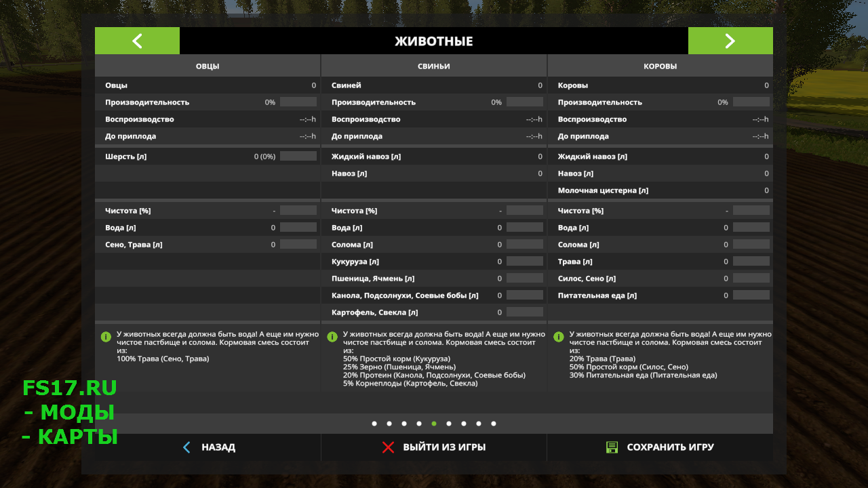868x488 pixels.
Task: Select the eighth page indicator dot
Action: coord(479,424)
